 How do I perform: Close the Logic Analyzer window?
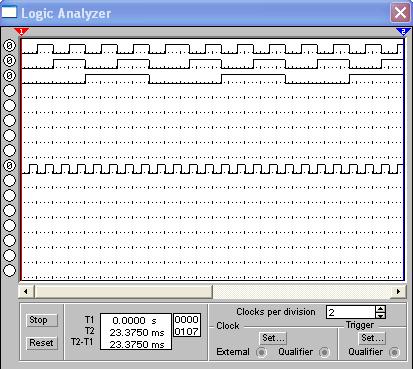pos(400,13)
